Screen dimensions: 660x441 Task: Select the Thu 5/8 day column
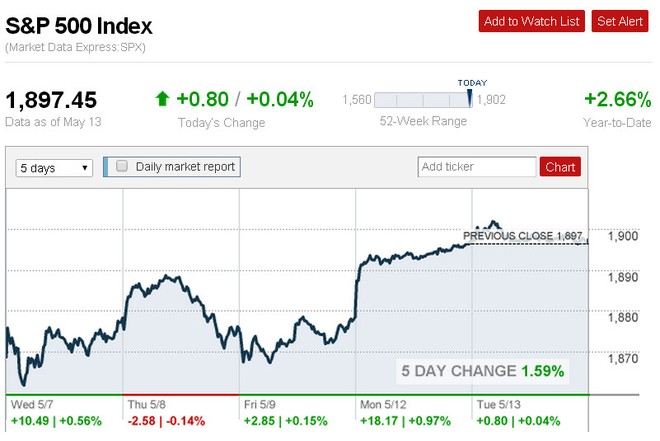(181, 412)
